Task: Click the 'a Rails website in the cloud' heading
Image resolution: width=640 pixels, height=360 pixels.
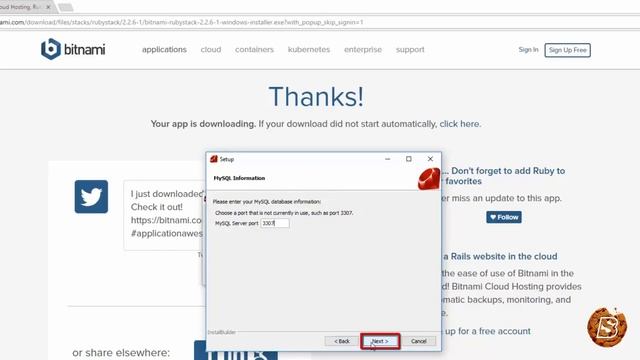Action: (x=500, y=256)
